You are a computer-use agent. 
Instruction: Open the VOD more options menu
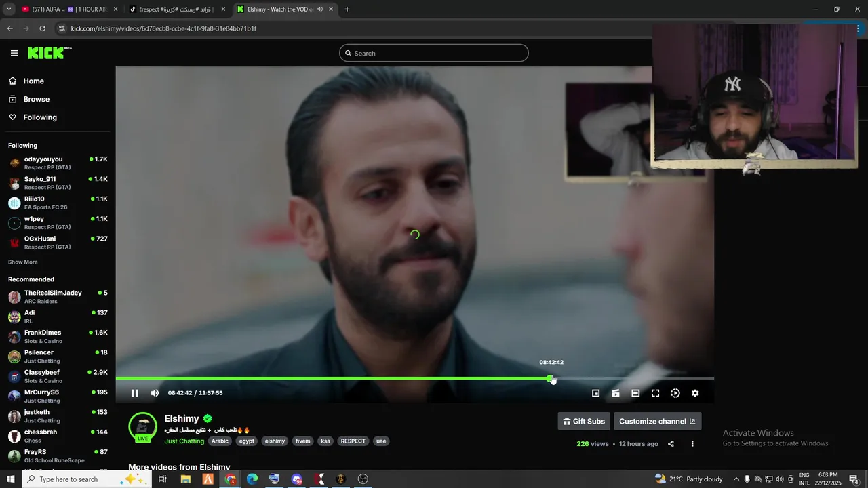click(692, 444)
